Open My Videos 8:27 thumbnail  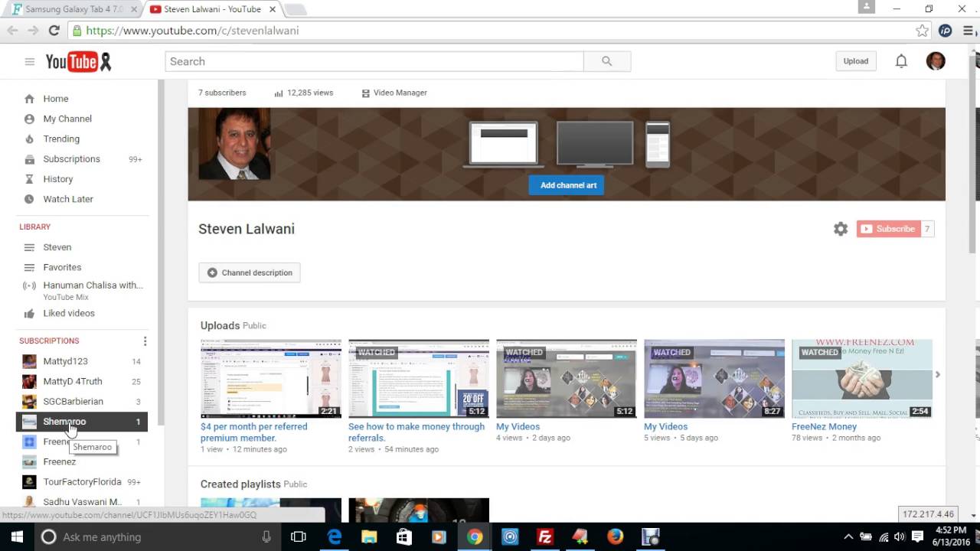[x=714, y=379]
